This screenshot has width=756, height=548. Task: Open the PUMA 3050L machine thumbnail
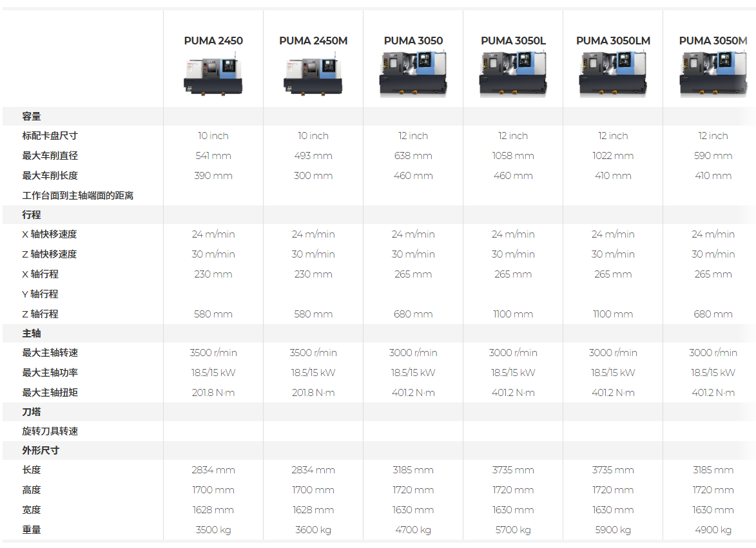point(513,75)
